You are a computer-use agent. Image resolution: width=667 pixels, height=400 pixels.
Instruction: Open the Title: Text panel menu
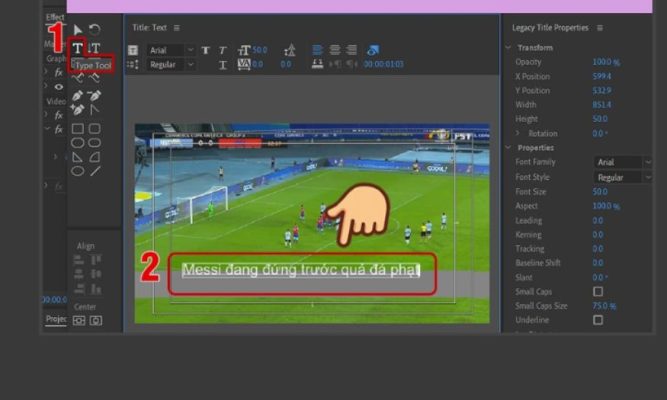coord(177,27)
